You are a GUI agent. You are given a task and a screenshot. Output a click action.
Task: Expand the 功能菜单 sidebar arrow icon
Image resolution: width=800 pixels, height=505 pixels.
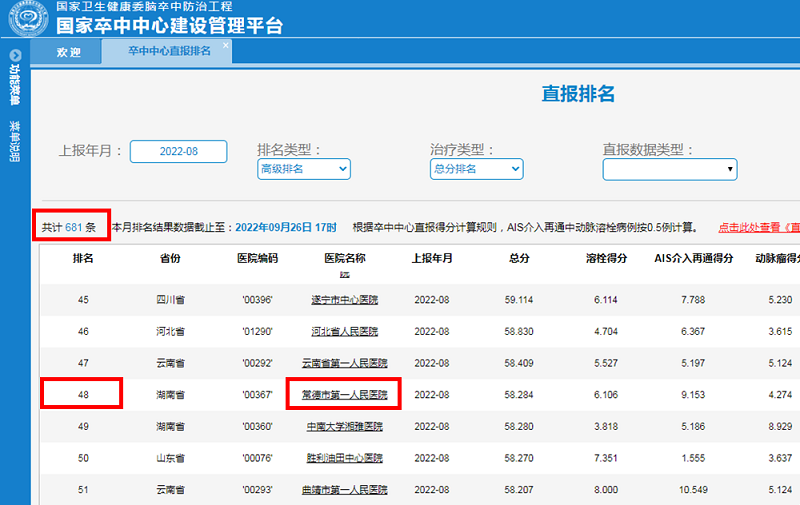[x=14, y=56]
